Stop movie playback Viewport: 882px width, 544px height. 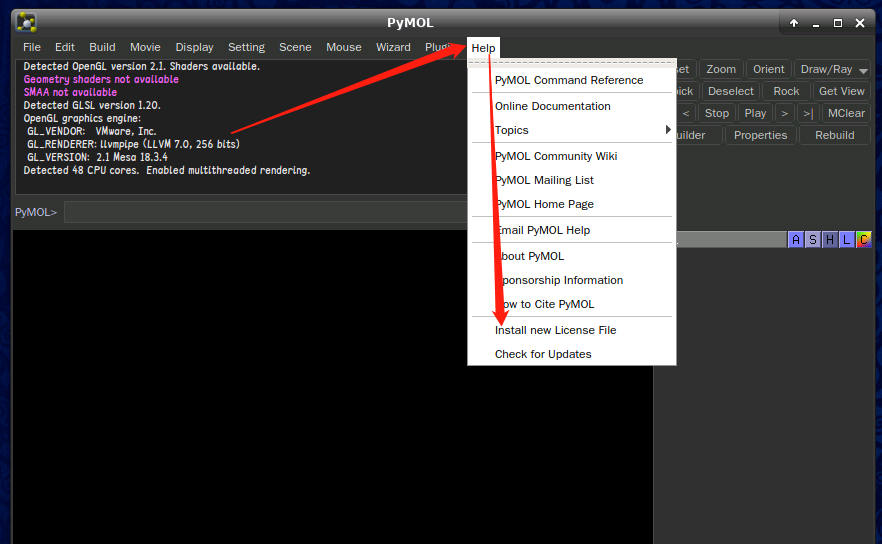[717, 113]
